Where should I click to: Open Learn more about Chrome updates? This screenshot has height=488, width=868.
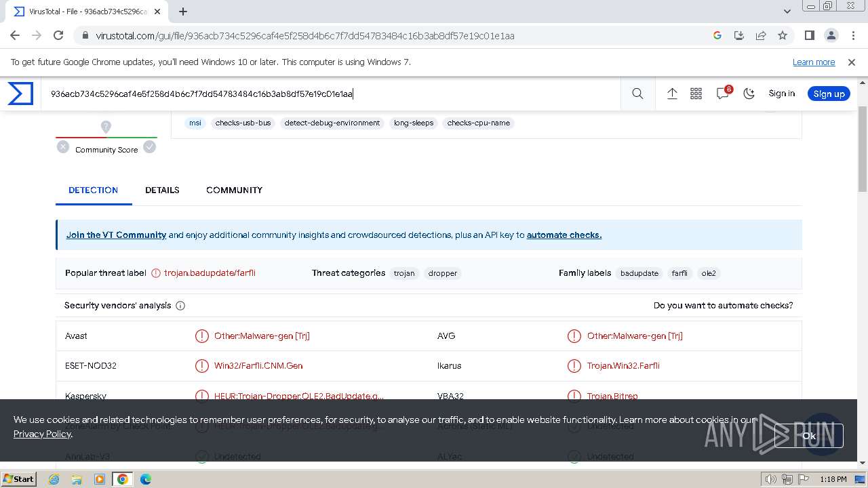[814, 62]
